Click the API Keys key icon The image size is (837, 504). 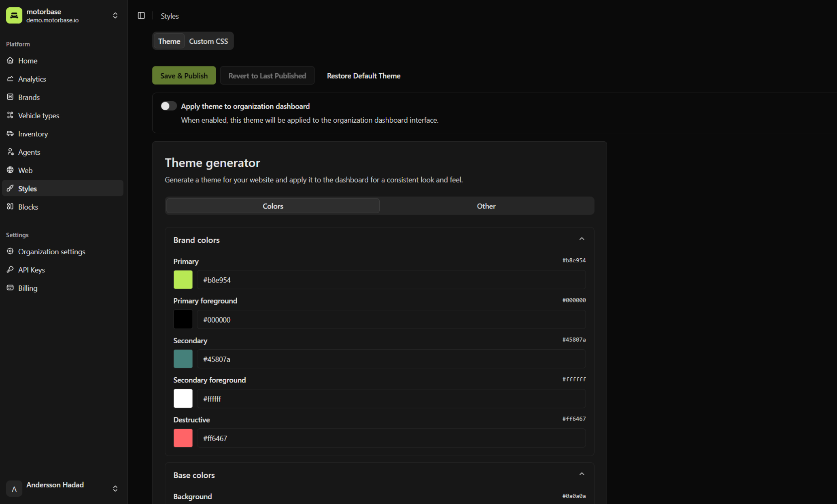click(x=10, y=269)
